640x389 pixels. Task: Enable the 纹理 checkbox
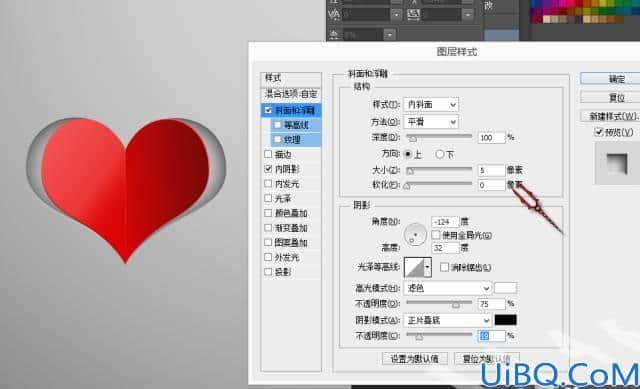(278, 140)
